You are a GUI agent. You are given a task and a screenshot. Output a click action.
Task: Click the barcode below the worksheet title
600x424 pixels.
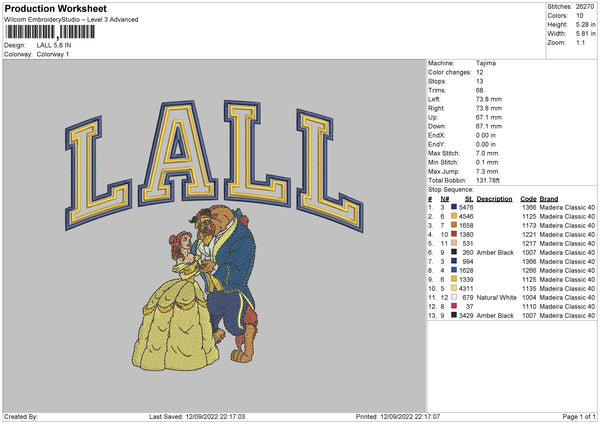click(x=50, y=32)
